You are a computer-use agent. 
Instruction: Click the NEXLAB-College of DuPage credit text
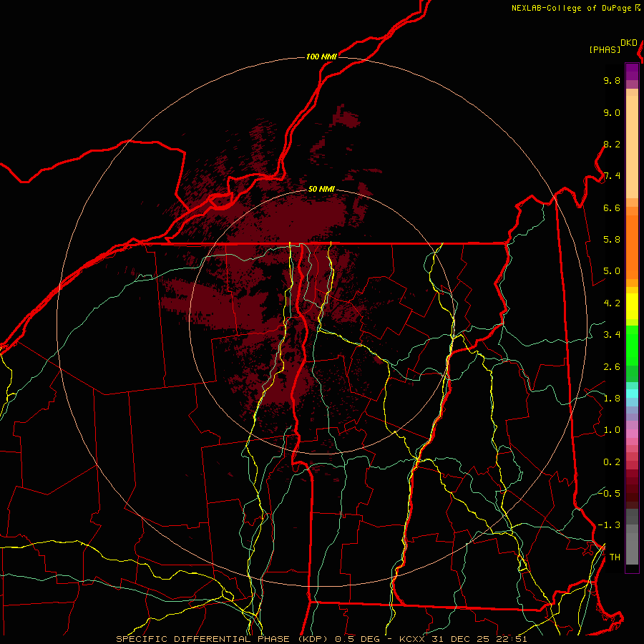coord(572,8)
